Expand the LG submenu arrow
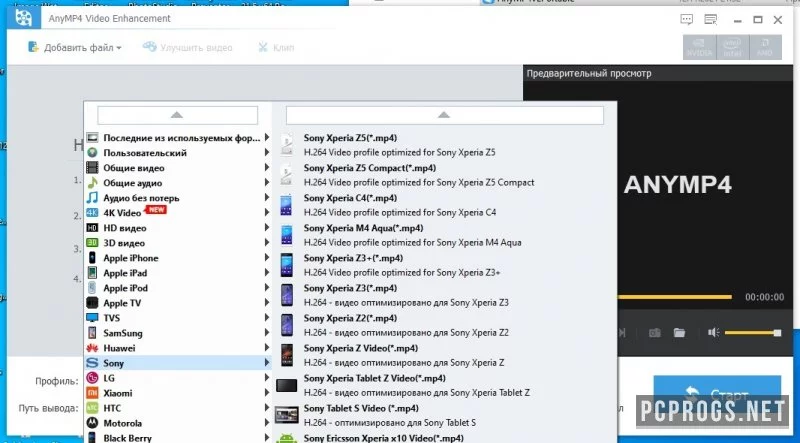The image size is (800, 443). point(267,378)
